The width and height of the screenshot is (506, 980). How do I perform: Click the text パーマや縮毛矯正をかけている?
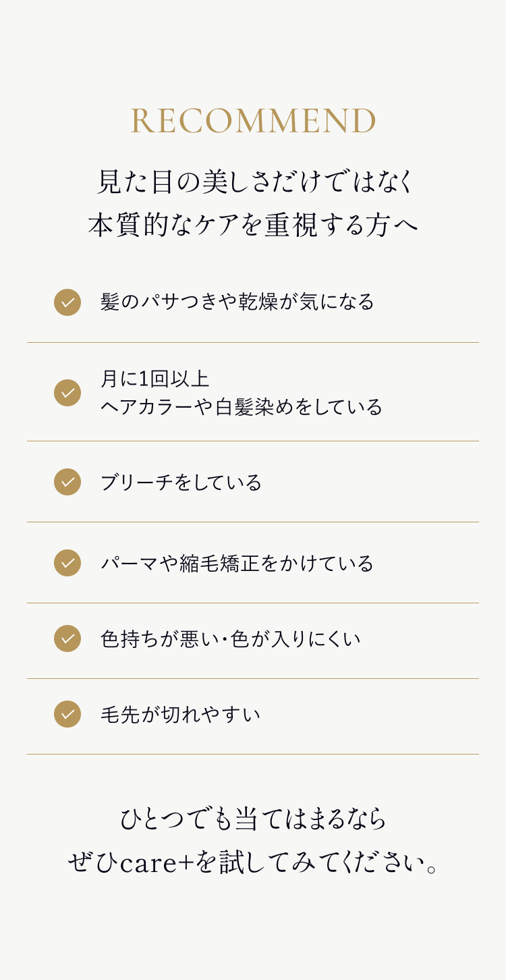(x=237, y=564)
